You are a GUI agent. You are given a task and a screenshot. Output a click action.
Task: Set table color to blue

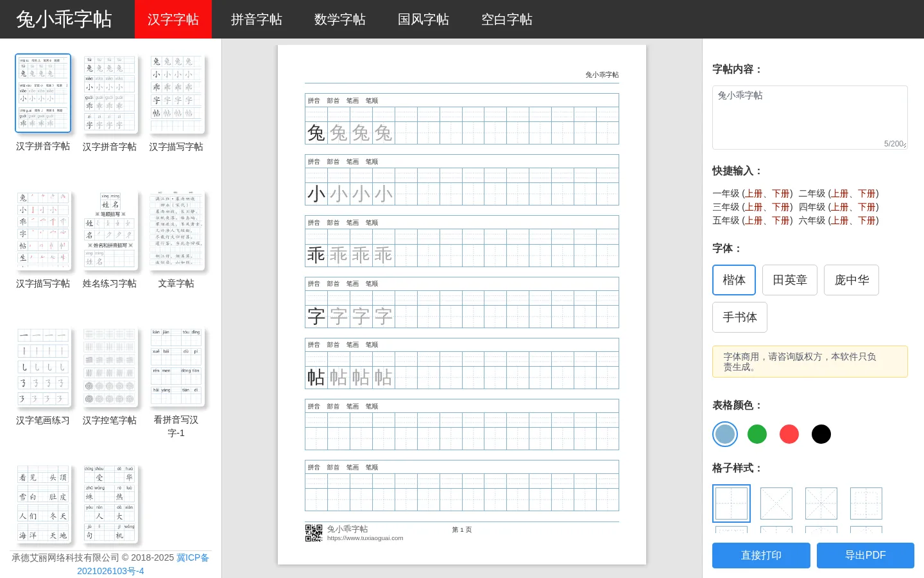(725, 434)
